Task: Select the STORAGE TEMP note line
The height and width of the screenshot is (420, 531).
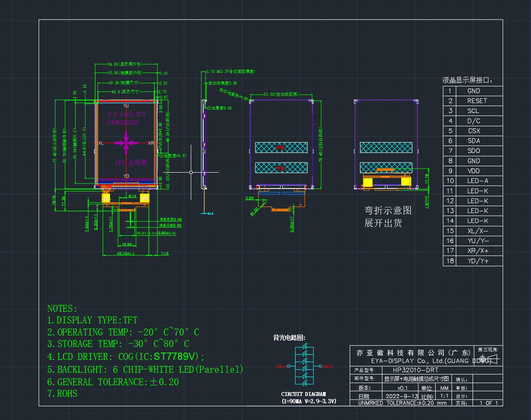Action: [118, 344]
